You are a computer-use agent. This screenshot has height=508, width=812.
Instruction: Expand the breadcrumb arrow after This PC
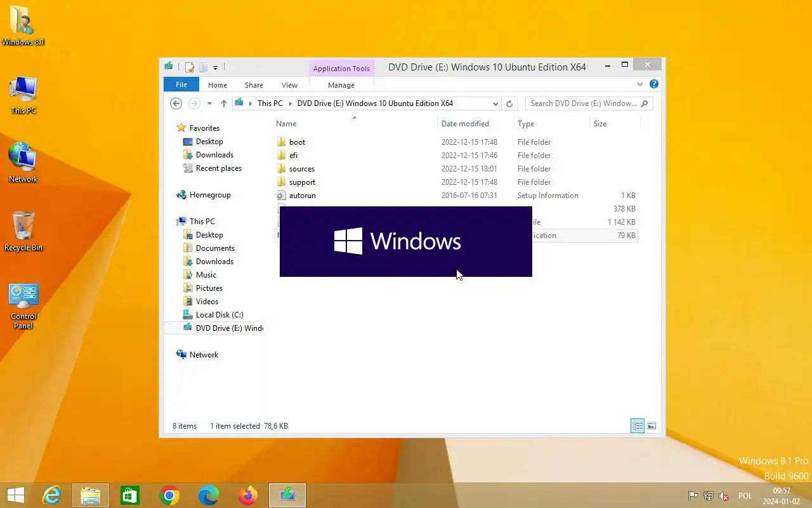[291, 104]
